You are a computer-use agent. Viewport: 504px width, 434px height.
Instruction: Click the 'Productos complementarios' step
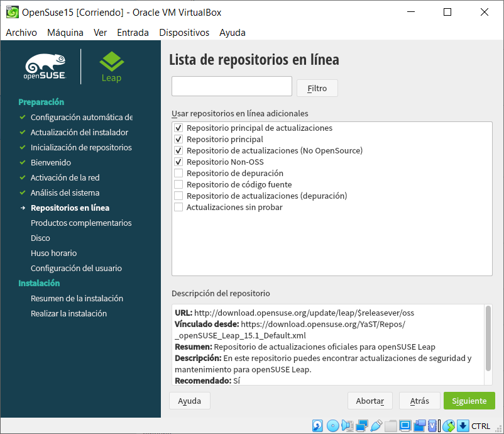click(81, 223)
